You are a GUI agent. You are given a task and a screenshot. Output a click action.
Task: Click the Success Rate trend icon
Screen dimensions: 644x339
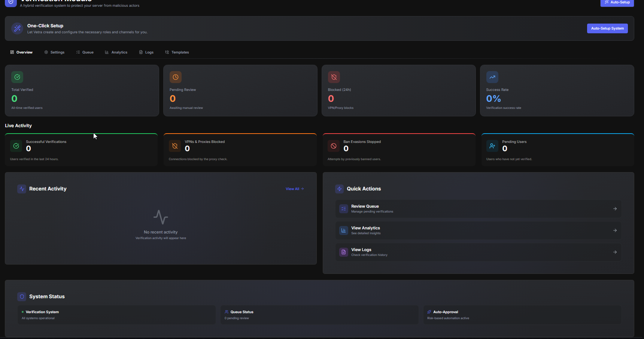[x=492, y=77]
